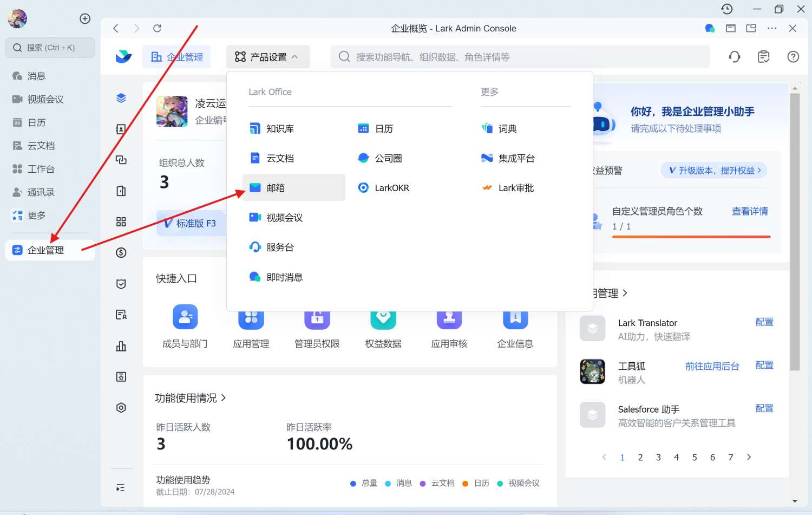Click the 升级版本，提升权益 button

(714, 170)
